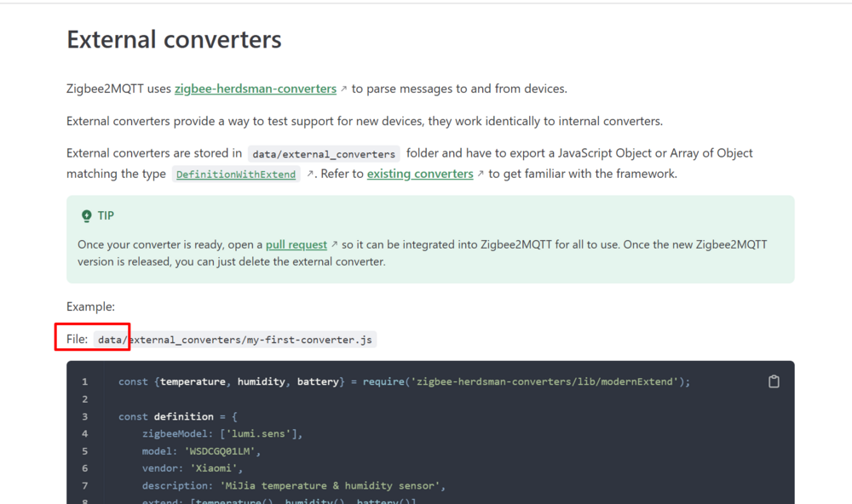Screen dimensions: 852x504
Task: Click the External converters heading
Action: click(174, 39)
